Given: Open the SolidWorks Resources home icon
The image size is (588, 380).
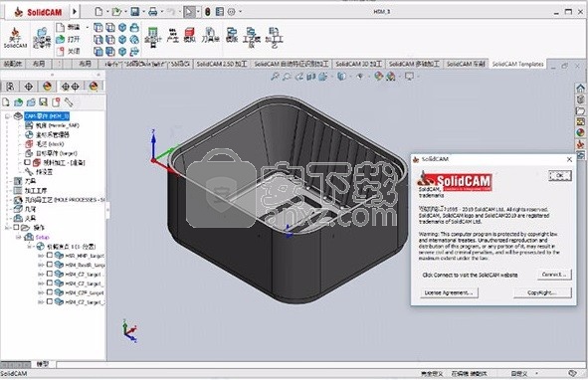Looking at the screenshot, I should (580, 89).
